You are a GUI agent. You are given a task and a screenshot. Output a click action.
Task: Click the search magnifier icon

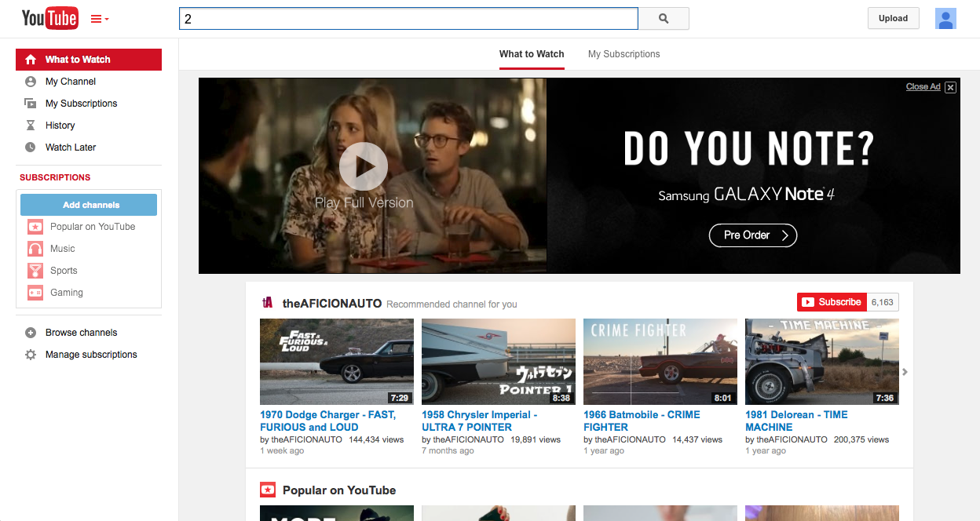[x=663, y=18]
